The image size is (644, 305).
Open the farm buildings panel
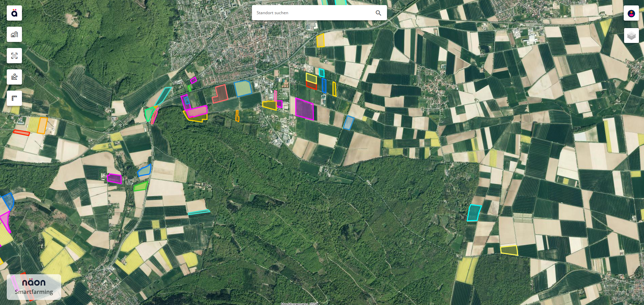click(x=14, y=34)
